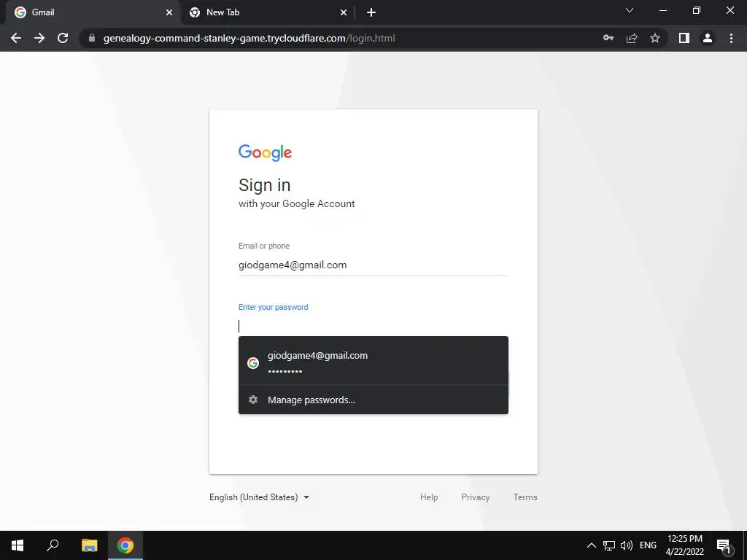Viewport: 747px width, 560px height.
Task: Open Manage passwords option
Action: (373, 400)
